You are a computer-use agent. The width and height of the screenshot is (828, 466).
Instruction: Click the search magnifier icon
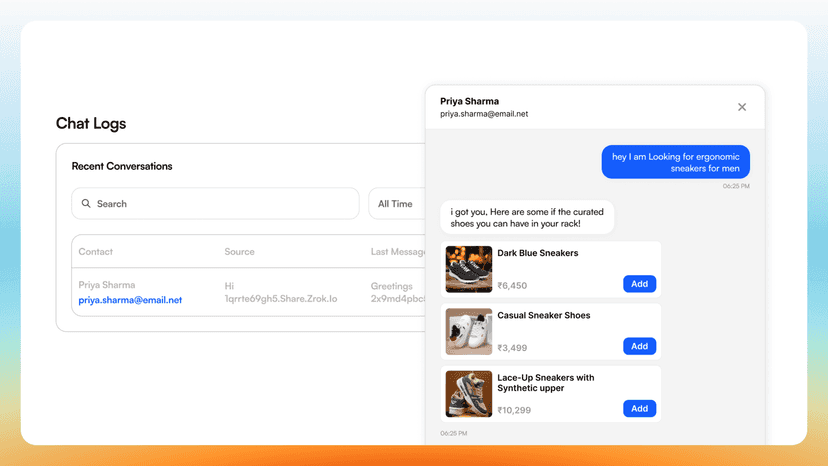[x=86, y=203]
